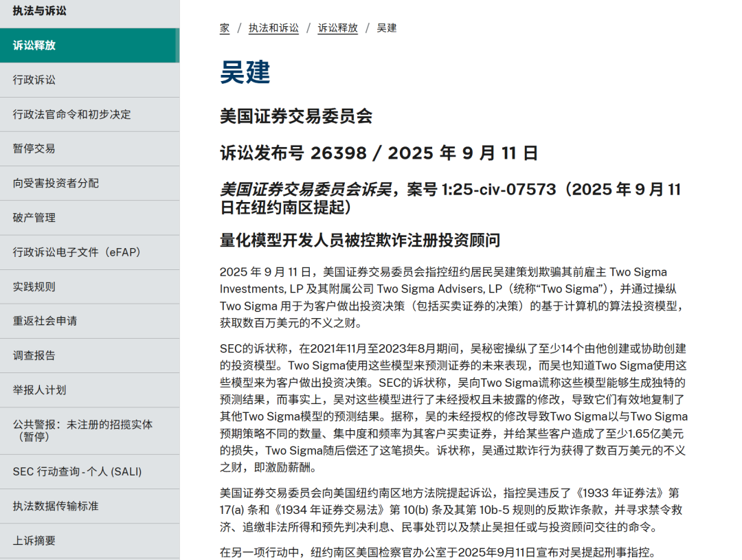
Task: Open 公共警报：未注册的招揽实体 sidebar item
Action: pyautogui.click(x=89, y=431)
